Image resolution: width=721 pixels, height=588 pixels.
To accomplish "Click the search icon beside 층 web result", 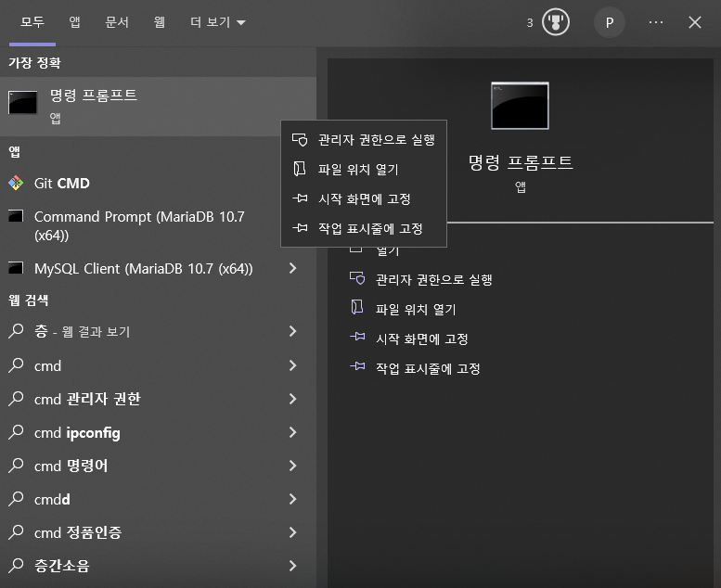I will coord(16,331).
